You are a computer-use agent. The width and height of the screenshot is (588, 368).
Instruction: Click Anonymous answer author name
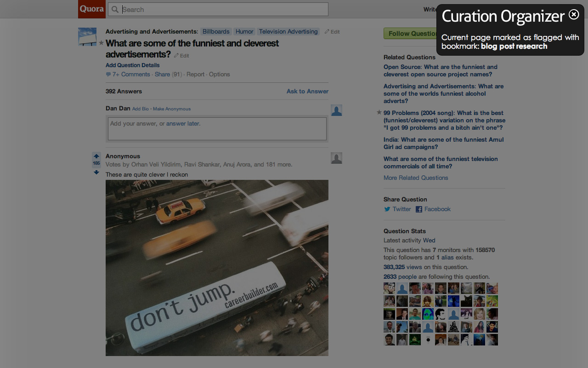pos(123,156)
